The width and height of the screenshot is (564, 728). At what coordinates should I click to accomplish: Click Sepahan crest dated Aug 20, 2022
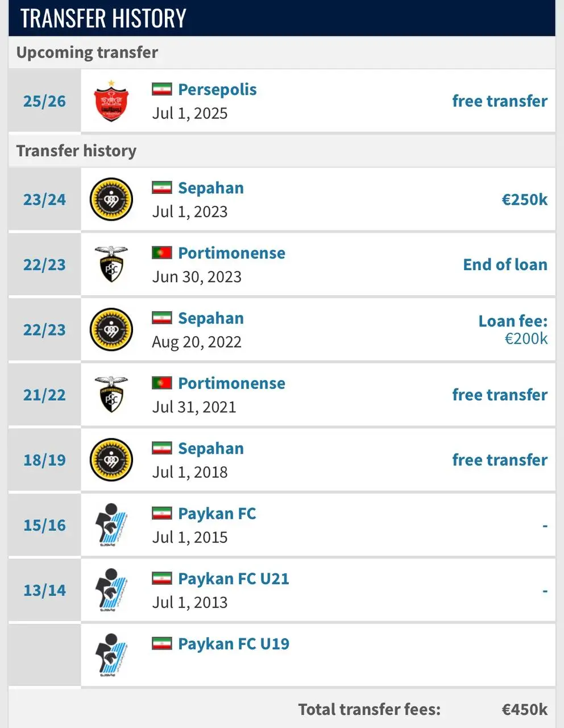[x=111, y=330]
